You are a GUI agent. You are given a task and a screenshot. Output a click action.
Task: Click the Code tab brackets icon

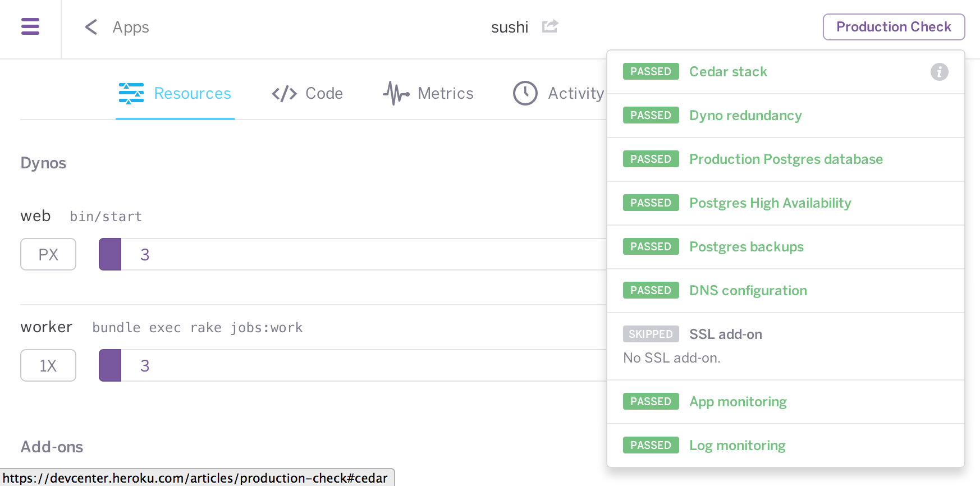(x=285, y=94)
